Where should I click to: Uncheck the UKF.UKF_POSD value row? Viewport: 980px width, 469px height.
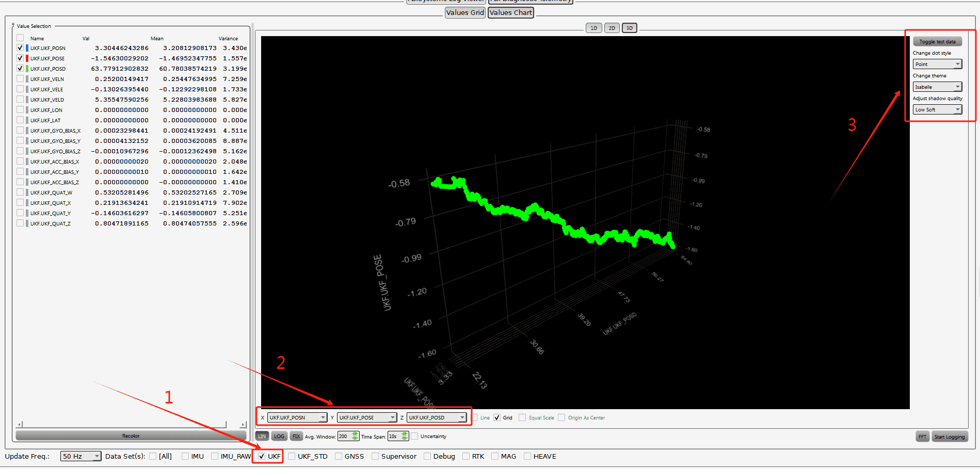tap(20, 69)
